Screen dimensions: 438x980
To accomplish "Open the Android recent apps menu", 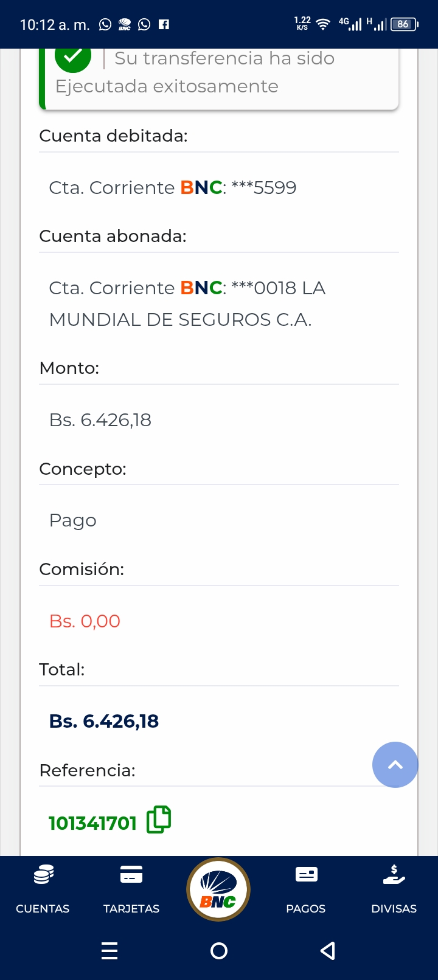I will click(109, 950).
